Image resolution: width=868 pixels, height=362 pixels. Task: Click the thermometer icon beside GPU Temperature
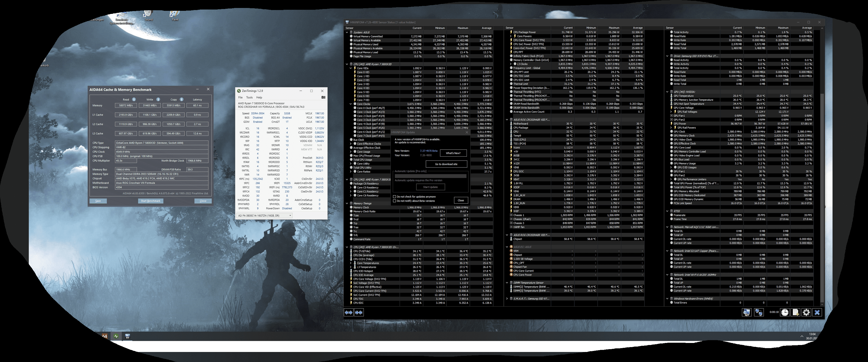pos(671,96)
